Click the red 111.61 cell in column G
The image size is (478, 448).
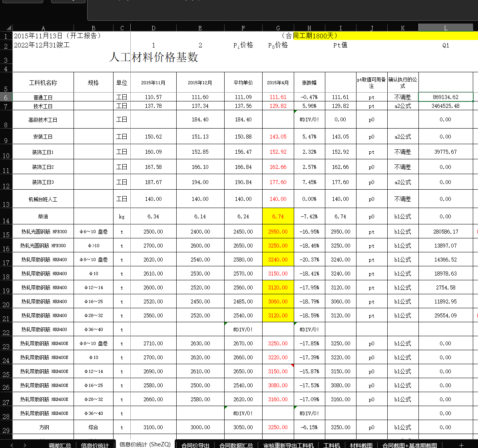[278, 97]
